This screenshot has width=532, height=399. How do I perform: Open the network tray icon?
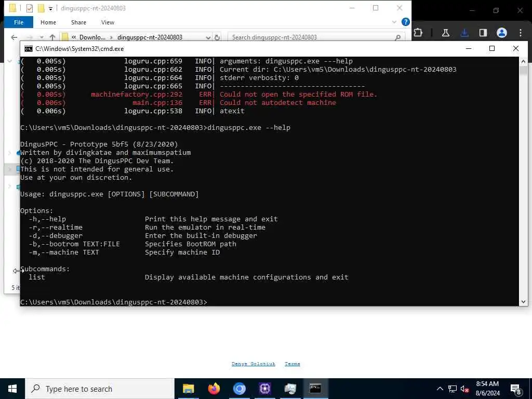[x=453, y=389]
